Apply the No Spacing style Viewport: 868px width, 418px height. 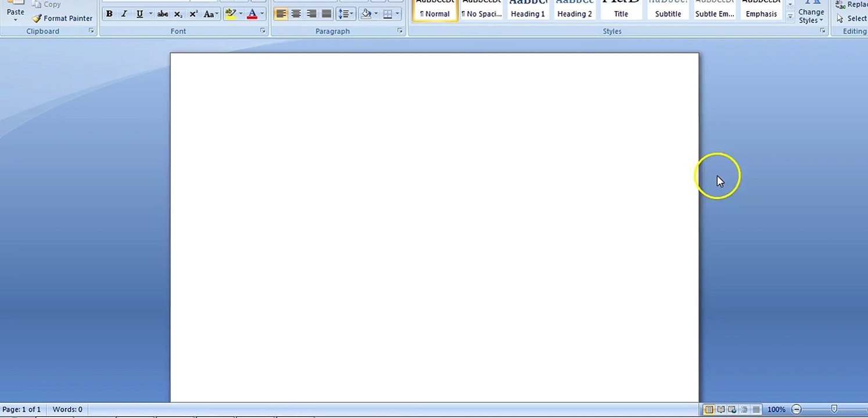482,10
